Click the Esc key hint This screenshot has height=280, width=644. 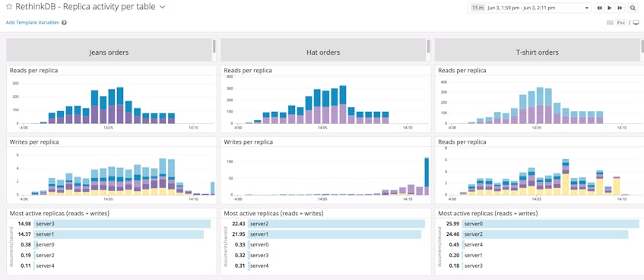620,23
